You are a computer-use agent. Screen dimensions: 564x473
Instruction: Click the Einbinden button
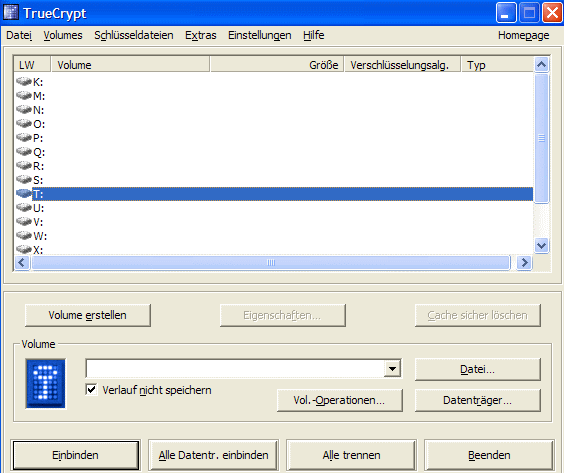(x=76, y=455)
